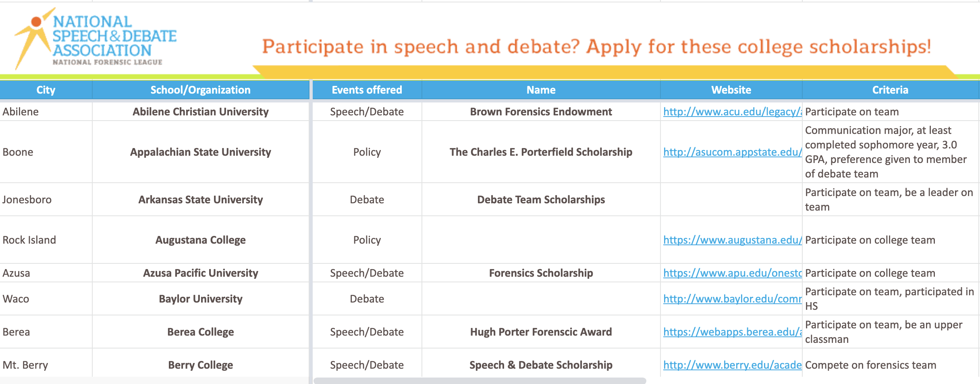Select the Brown Forensics Endowment cell
Viewport: 980px width, 384px height.
tap(541, 112)
